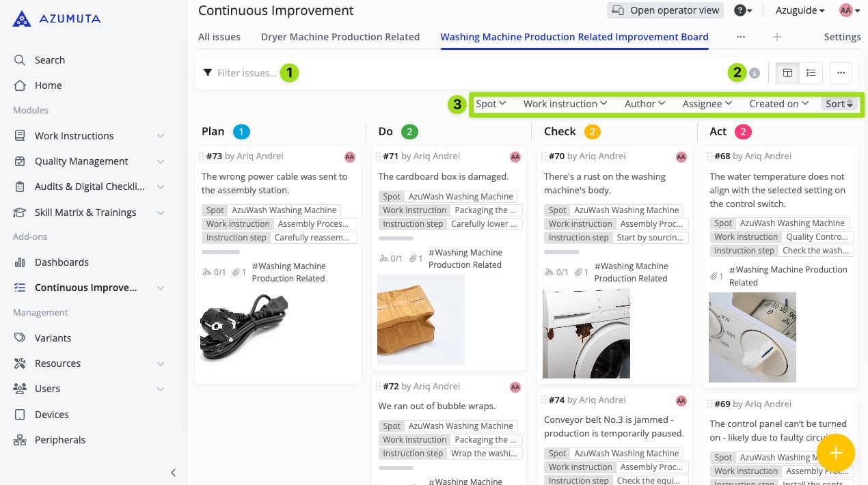Viewport: 868px width, 485px height.
Task: Open Dashboards from the sidebar
Action: click(x=62, y=262)
